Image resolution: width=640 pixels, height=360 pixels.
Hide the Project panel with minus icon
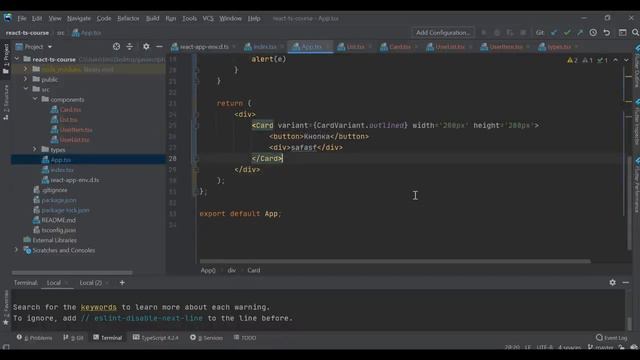159,47
